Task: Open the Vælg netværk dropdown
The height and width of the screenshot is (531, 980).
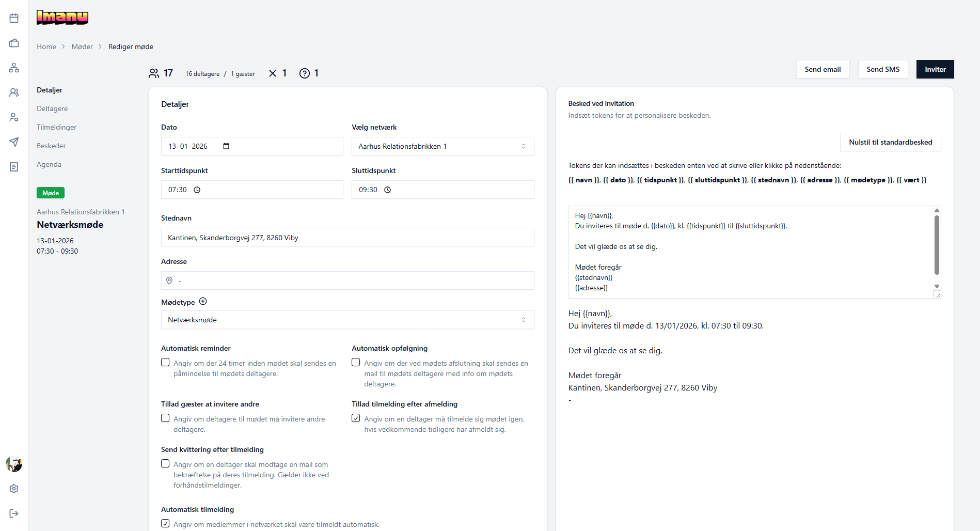Action: click(442, 146)
